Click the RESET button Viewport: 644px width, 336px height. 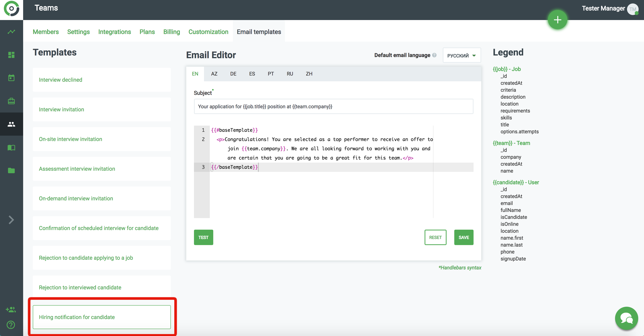coord(435,237)
